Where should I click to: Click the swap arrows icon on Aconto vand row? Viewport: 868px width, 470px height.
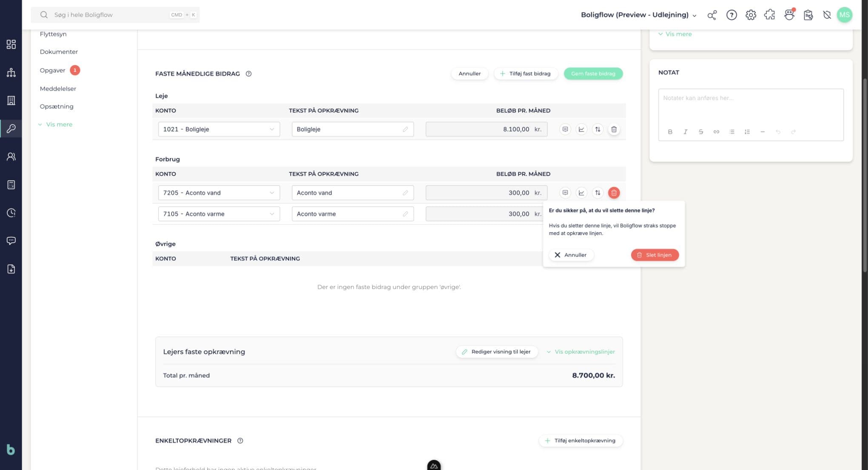pyautogui.click(x=598, y=193)
